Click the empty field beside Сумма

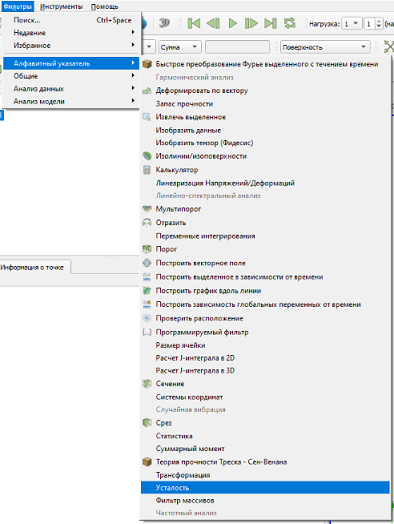coord(238,47)
